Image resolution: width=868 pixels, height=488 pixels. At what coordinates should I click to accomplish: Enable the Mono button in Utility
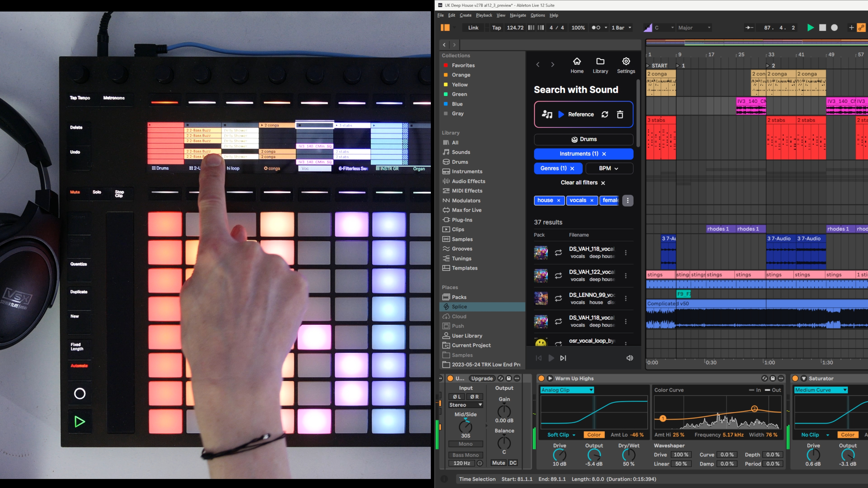(465, 444)
